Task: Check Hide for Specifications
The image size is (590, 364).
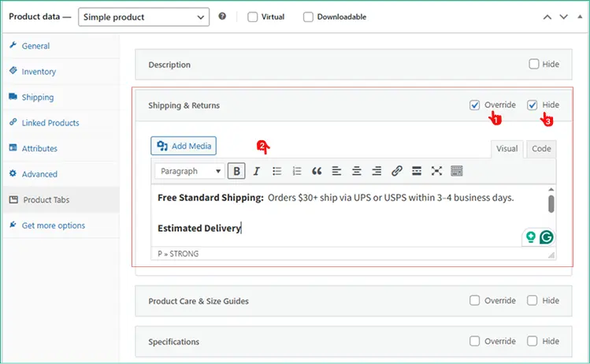Action: tap(532, 341)
